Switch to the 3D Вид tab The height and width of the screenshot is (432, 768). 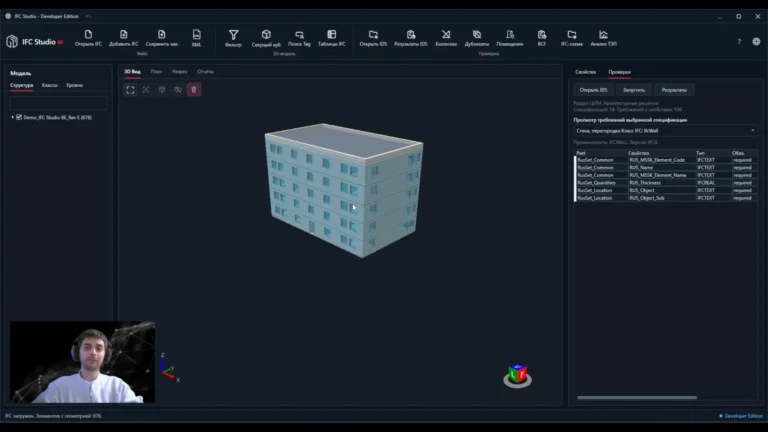[132, 72]
